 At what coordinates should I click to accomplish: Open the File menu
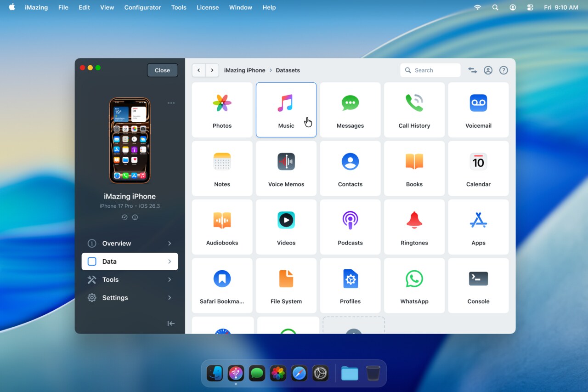pyautogui.click(x=63, y=7)
